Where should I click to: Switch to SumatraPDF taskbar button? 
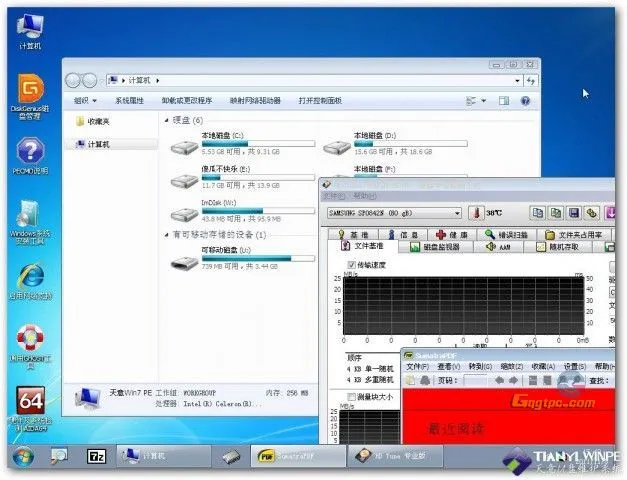pyautogui.click(x=298, y=456)
